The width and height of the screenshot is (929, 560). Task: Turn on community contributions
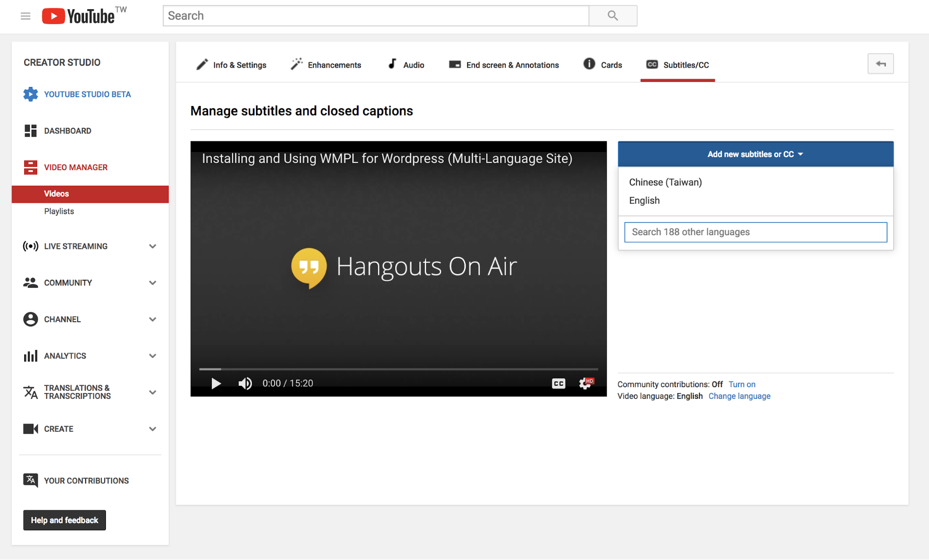pyautogui.click(x=742, y=384)
